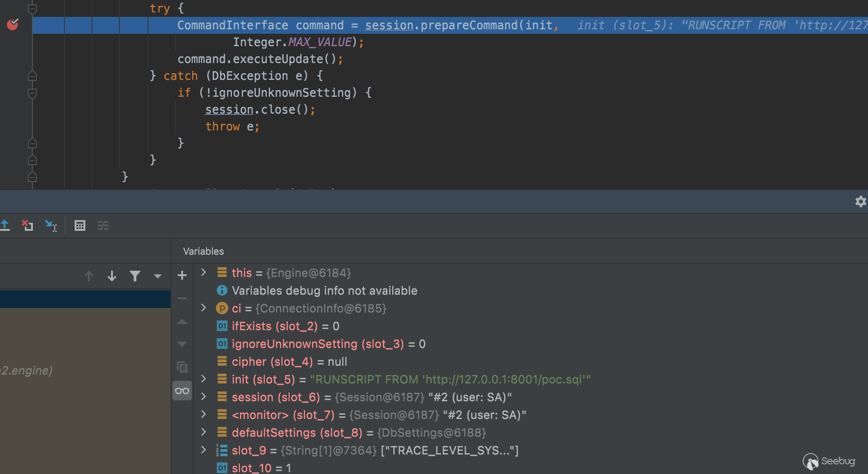868x474 pixels.
Task: Click the breakpoint marker in the gutter
Action: pos(12,24)
